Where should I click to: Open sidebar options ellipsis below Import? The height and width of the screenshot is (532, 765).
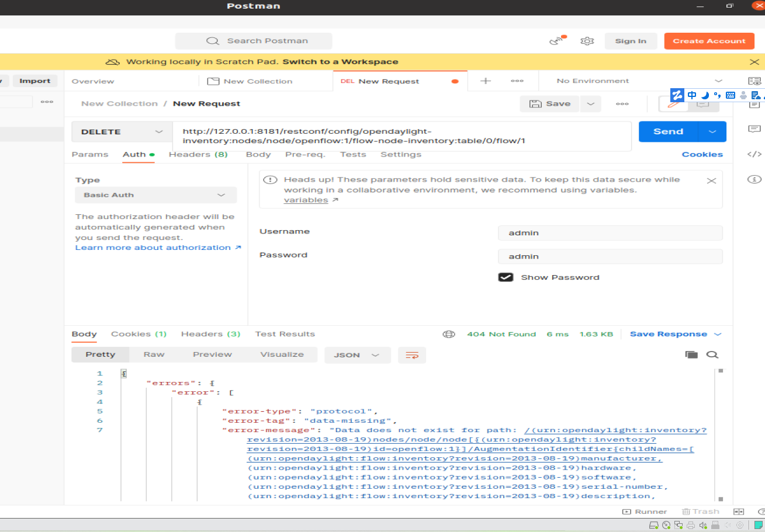(x=47, y=102)
